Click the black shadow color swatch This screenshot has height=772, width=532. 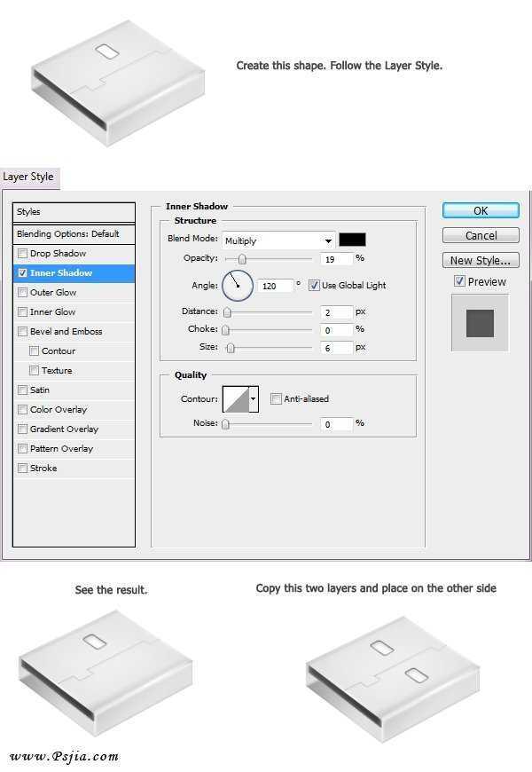tap(352, 240)
